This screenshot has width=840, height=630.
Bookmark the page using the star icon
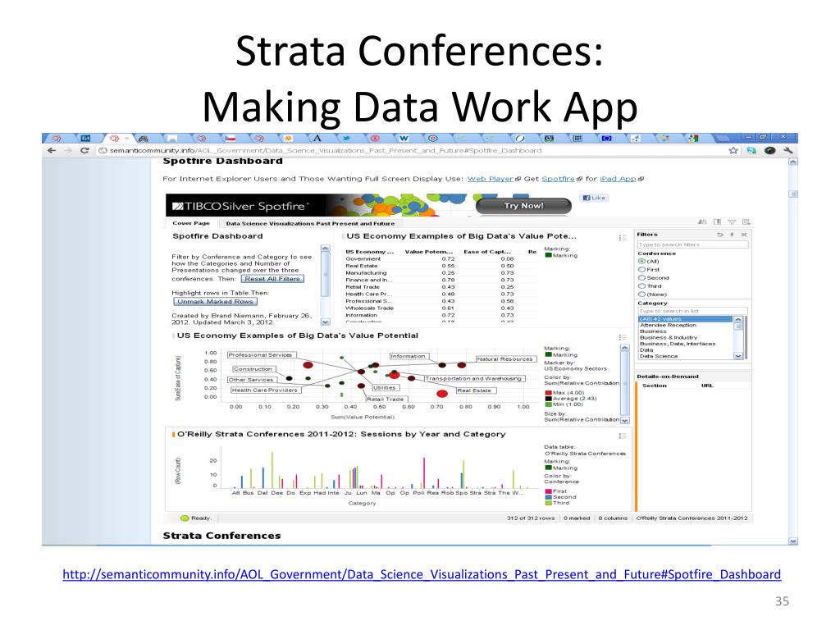pos(733,151)
